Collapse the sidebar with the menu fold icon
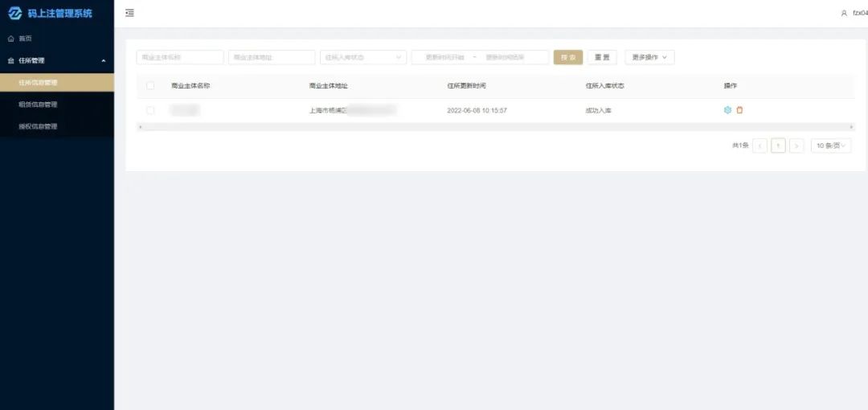 [129, 13]
